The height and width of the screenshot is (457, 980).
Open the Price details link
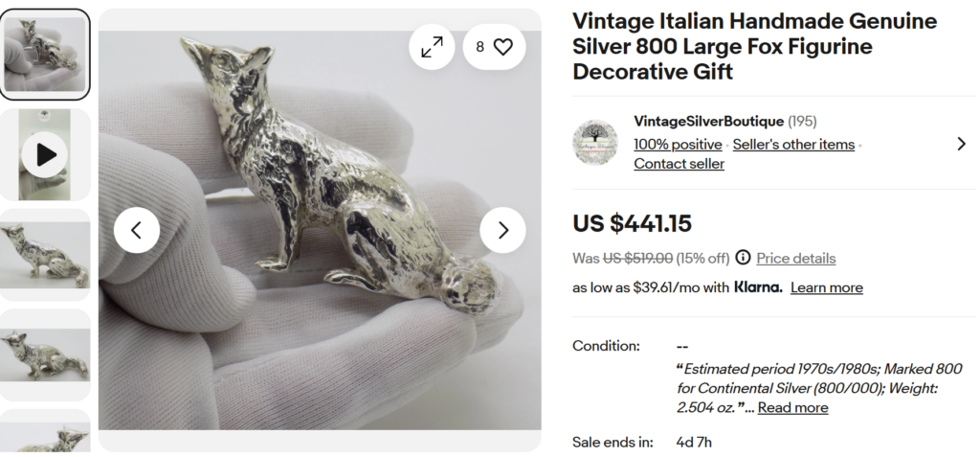click(795, 259)
